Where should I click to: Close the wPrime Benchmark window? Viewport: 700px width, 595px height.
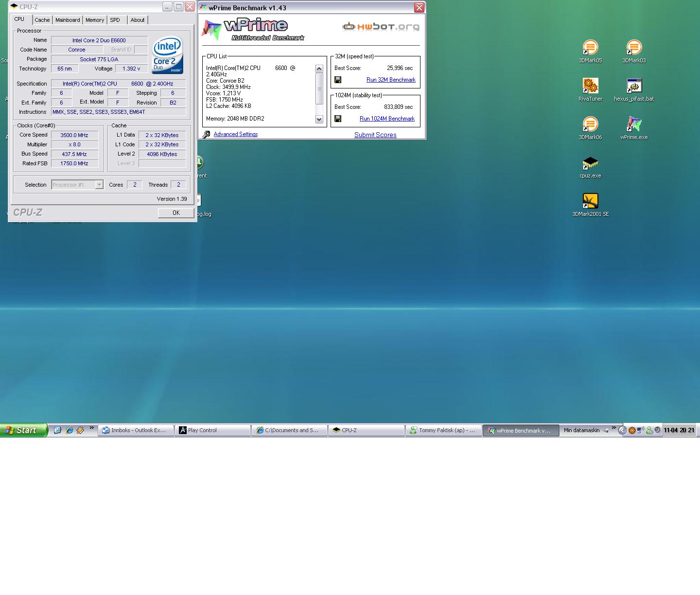[419, 7]
